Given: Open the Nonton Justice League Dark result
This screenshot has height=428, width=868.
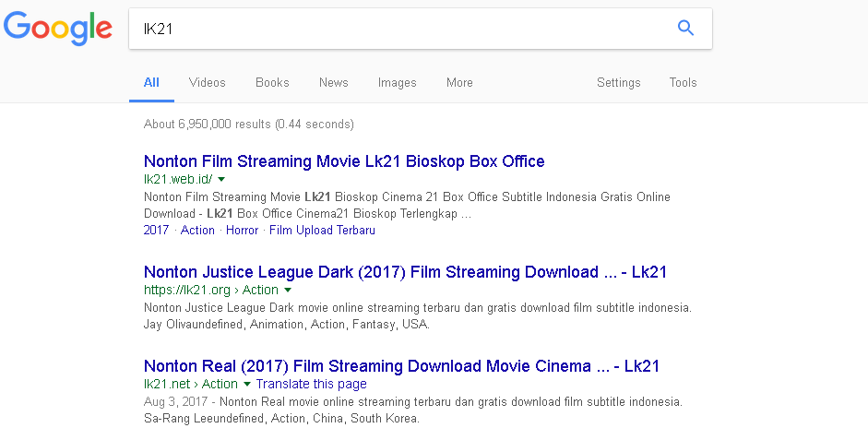Looking at the screenshot, I should 405,272.
